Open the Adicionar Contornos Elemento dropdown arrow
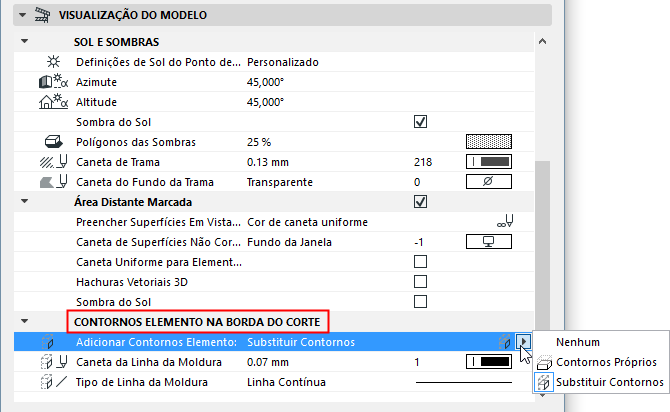The image size is (670, 412). [x=523, y=342]
